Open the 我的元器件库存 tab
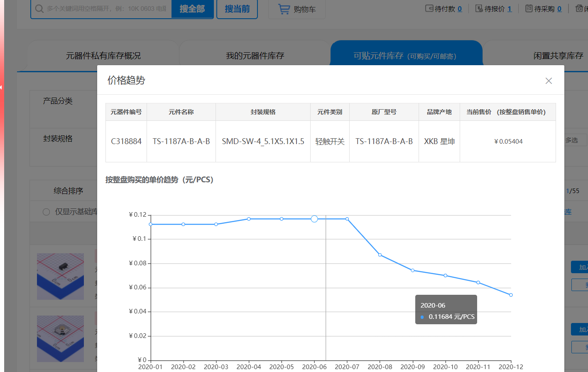This screenshot has height=372, width=588. coord(255,56)
